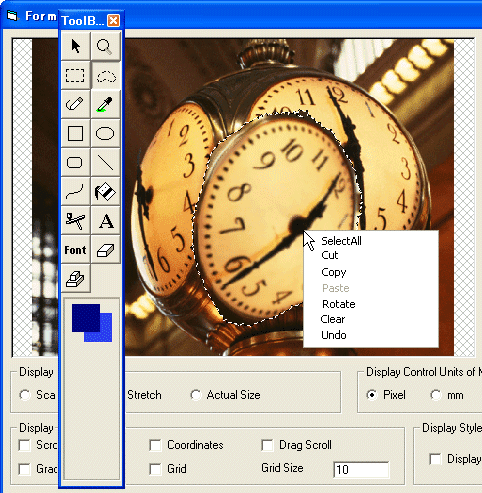
Task: Choose Rotate from the context menu
Action: point(339,304)
